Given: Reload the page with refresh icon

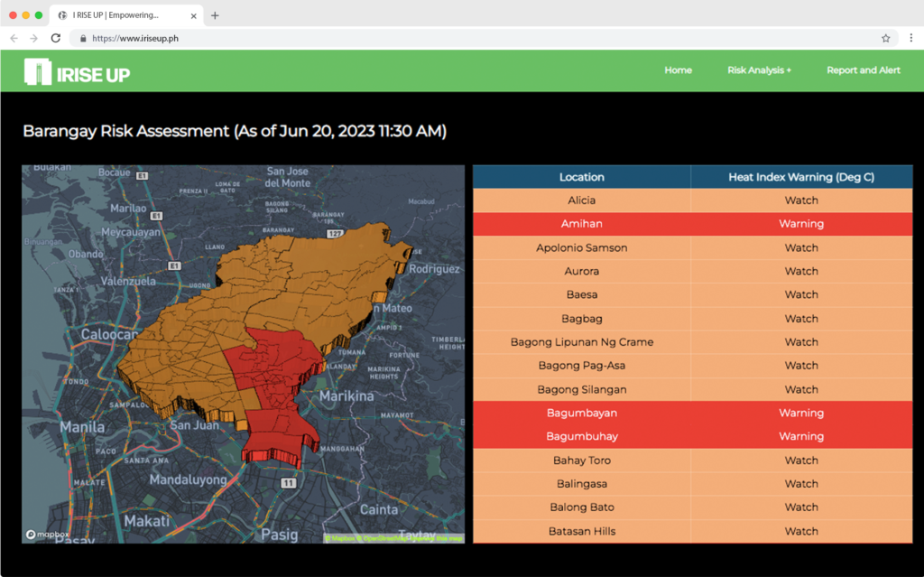Looking at the screenshot, I should 56,39.
